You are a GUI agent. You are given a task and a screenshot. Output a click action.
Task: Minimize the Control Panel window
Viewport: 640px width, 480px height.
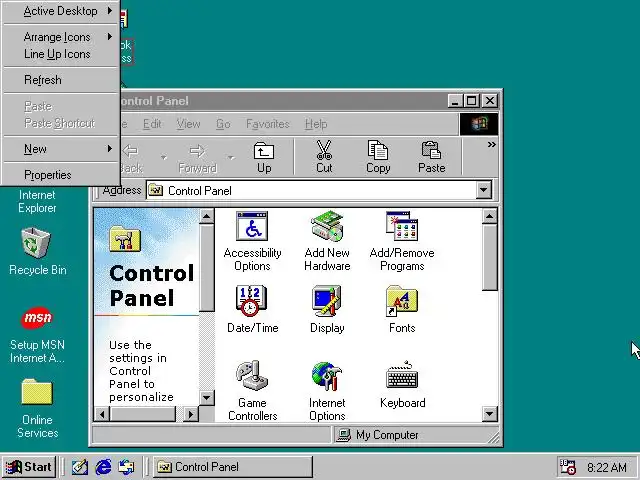point(455,100)
